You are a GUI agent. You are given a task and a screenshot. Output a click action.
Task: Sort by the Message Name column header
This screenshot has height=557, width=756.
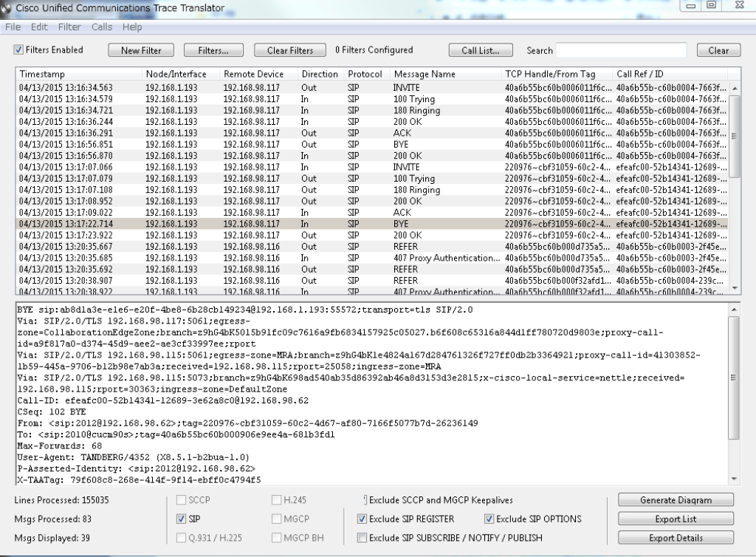tap(446, 74)
